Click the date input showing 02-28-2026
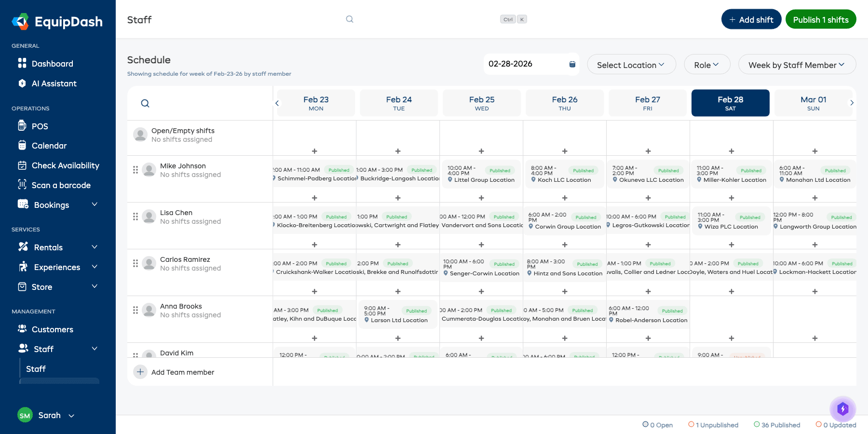 521,63
